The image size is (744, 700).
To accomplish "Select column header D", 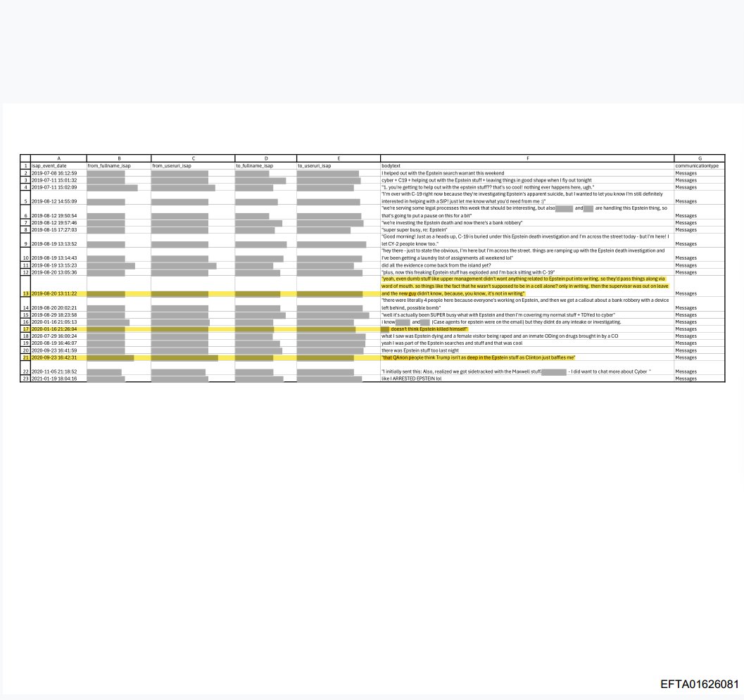I will [266, 158].
